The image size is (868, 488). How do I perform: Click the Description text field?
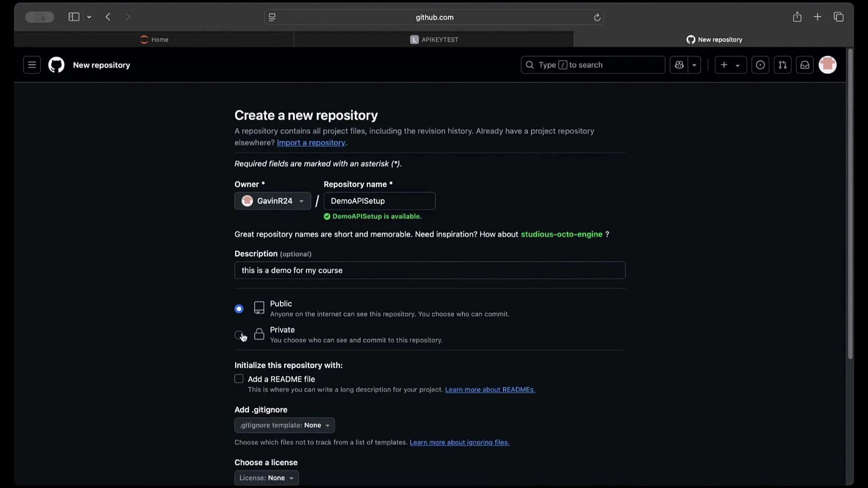point(430,270)
